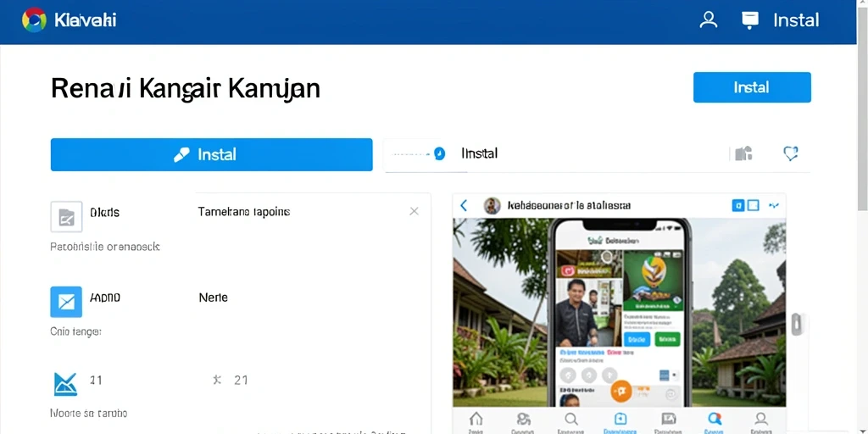
Task: Click the outlined square icon in preview header
Action: tap(753, 206)
